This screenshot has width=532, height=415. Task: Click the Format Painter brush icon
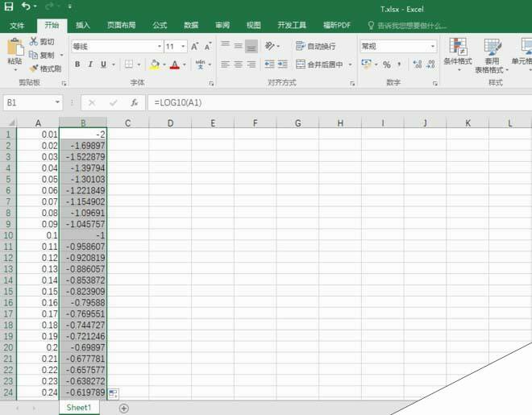click(33, 68)
